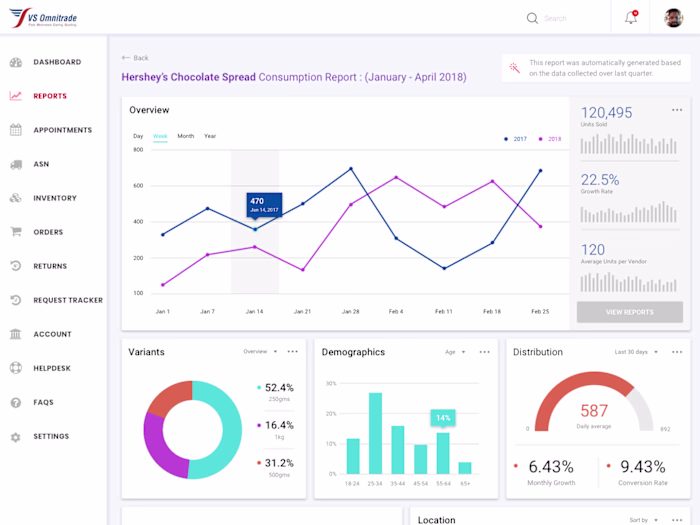Image resolution: width=700 pixels, height=525 pixels.
Task: Click the 6.43% Monthly Growth value
Action: tap(551, 467)
